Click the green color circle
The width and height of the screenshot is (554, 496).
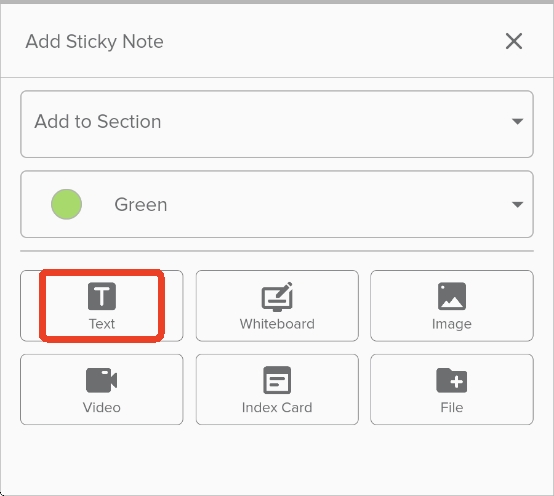coord(66,204)
